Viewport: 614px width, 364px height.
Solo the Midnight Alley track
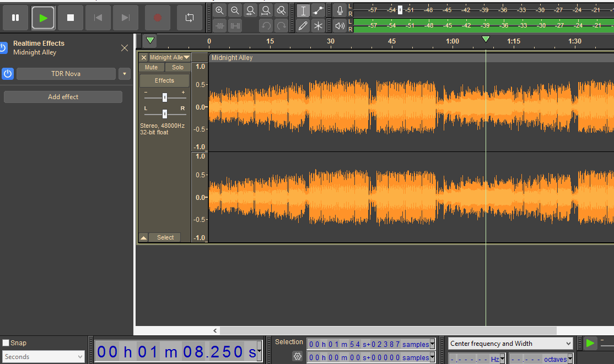click(177, 67)
